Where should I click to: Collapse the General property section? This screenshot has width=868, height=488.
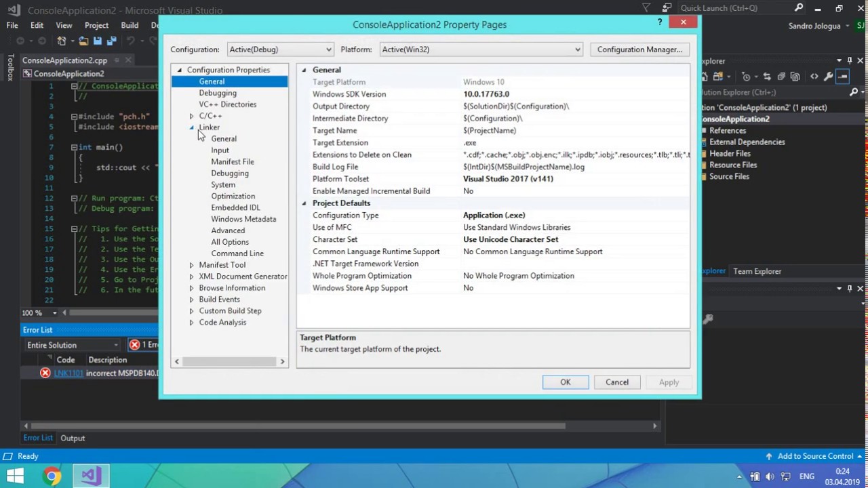click(x=304, y=70)
